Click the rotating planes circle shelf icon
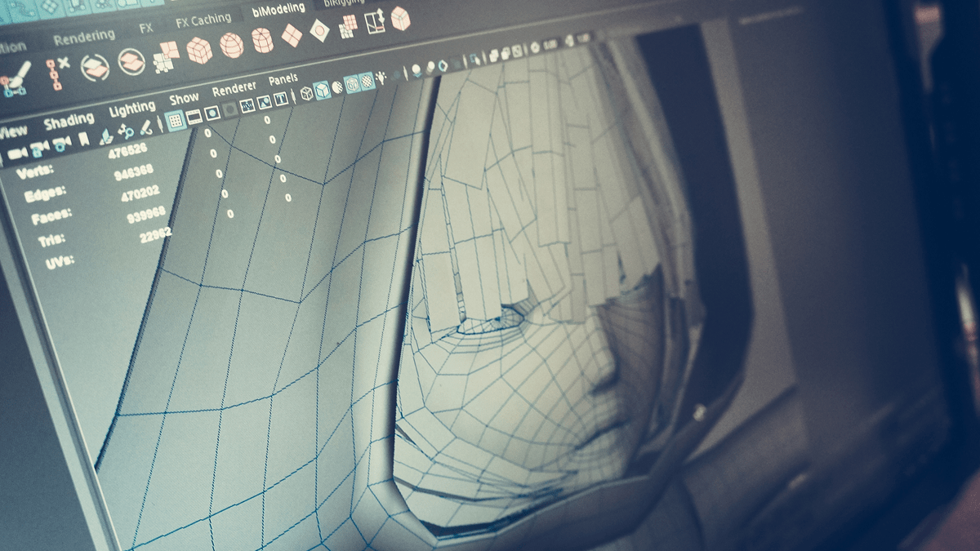 95,68
